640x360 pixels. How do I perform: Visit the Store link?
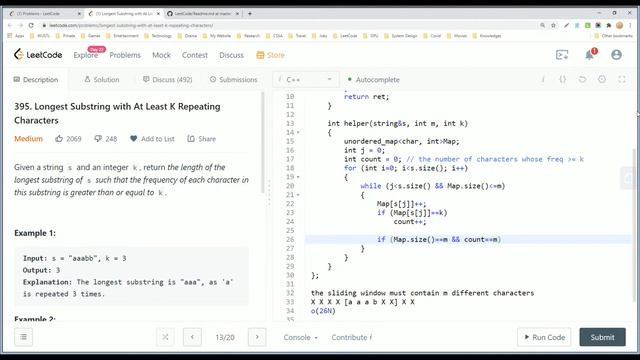tap(270, 55)
